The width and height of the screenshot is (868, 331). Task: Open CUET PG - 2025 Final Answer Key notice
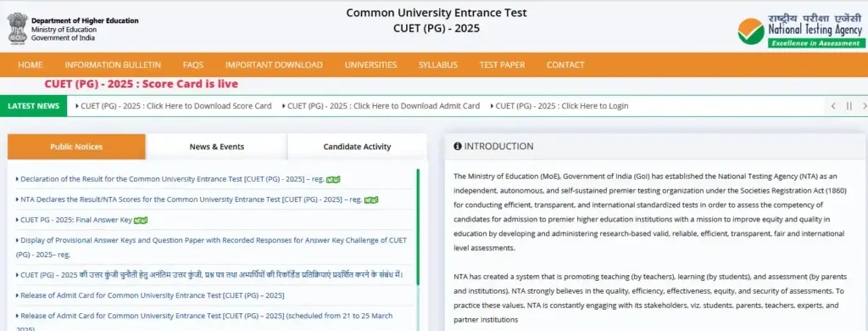pos(76,220)
